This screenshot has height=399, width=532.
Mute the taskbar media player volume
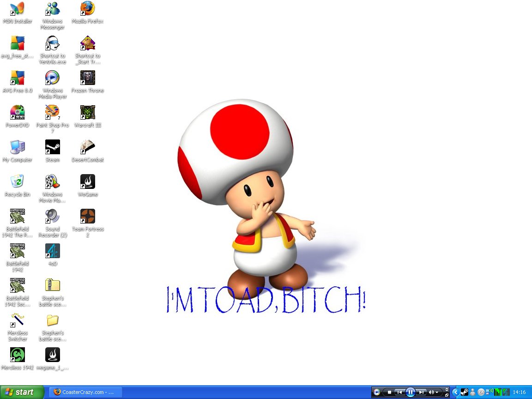[431, 392]
